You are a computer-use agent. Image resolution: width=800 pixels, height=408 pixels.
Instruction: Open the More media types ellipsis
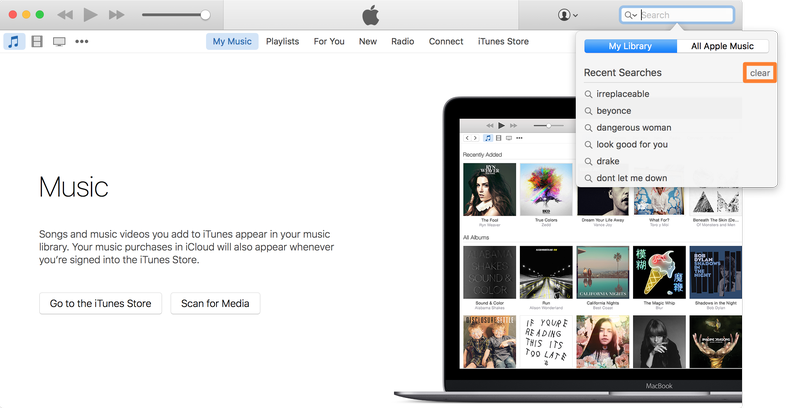pos(82,41)
